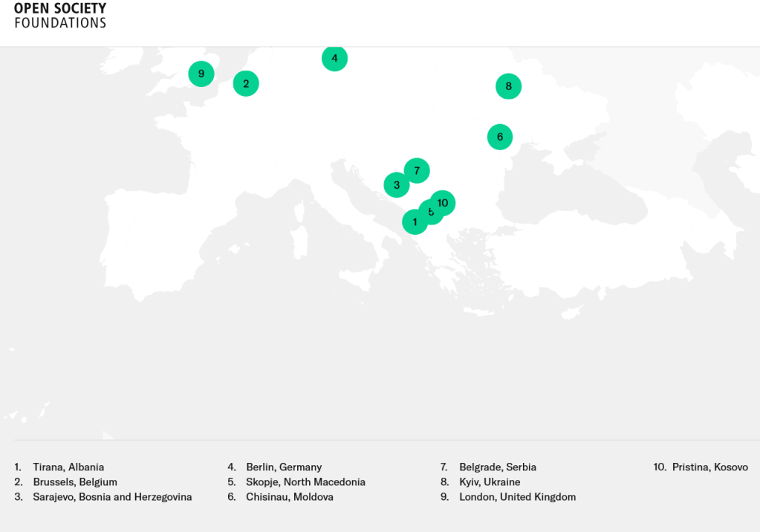This screenshot has height=532, width=760.
Task: Click Tirana, Albania in the legend
Action: [x=68, y=467]
